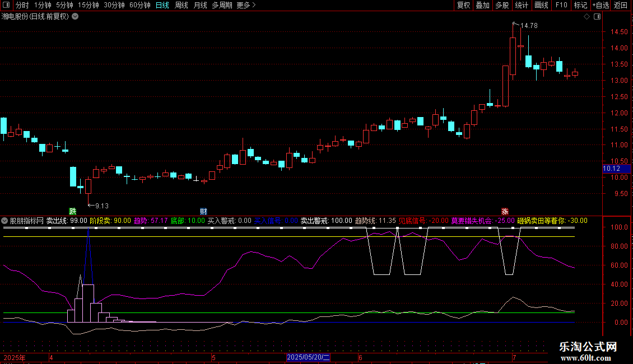Select the 5分钟 period tab

pos(64,5)
